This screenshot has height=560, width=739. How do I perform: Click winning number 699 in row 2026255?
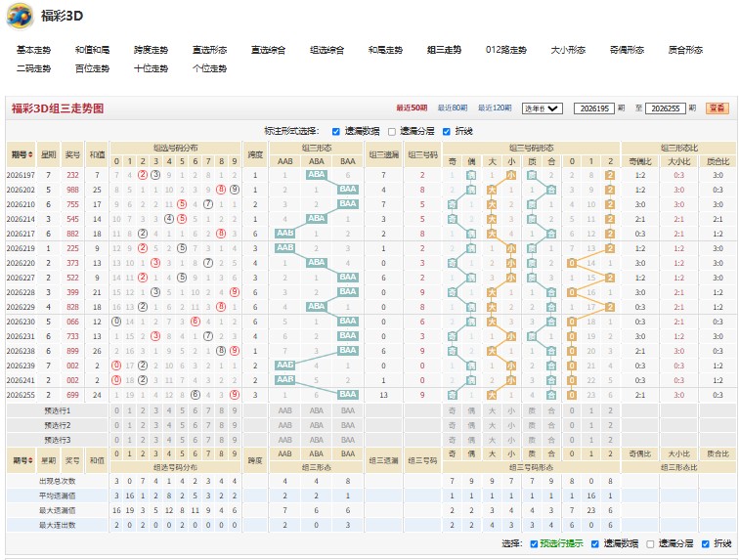pyautogui.click(x=72, y=395)
